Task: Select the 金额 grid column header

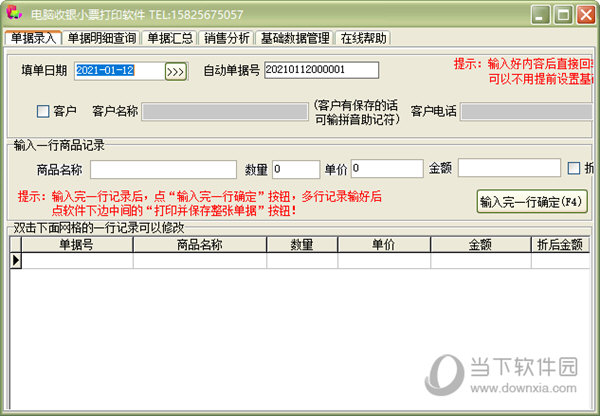Action: tap(481, 245)
